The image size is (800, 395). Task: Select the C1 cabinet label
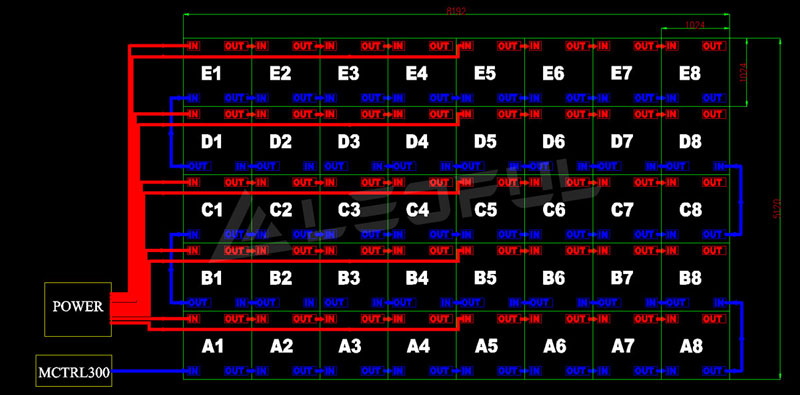click(x=211, y=210)
